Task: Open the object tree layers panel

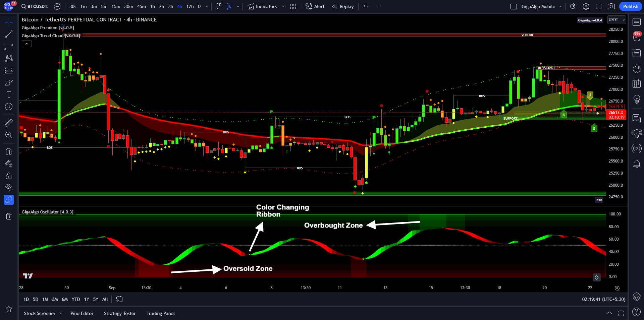Action: tap(637, 296)
